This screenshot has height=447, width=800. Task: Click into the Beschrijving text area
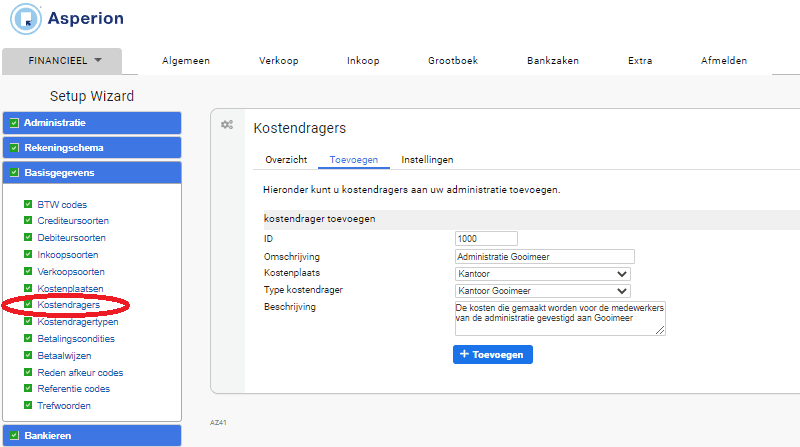[x=560, y=318]
